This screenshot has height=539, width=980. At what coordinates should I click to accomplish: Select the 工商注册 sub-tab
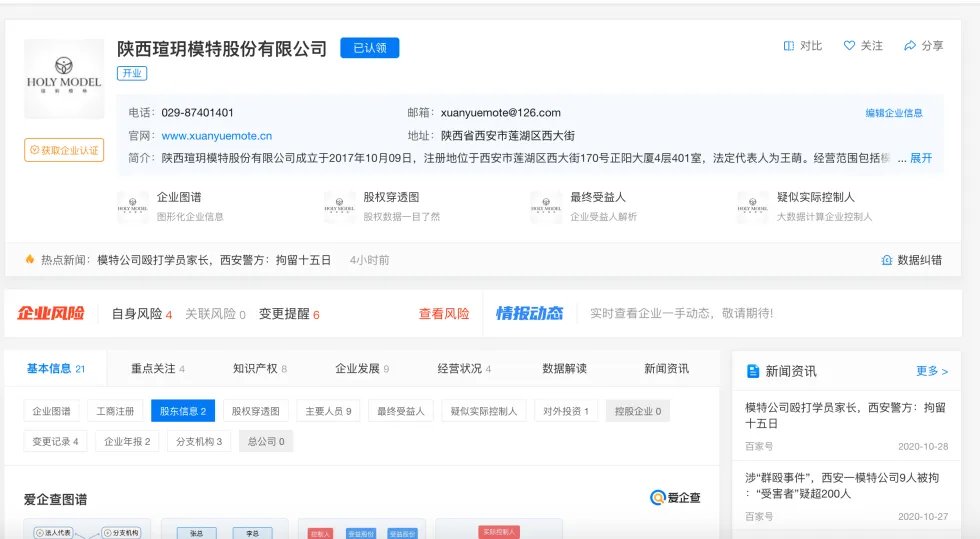(115, 411)
